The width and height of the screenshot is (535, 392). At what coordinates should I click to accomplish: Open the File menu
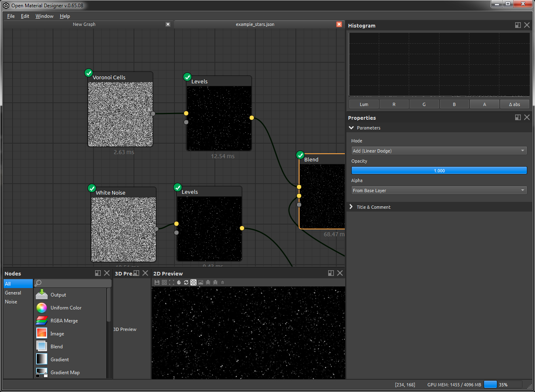[x=11, y=16]
